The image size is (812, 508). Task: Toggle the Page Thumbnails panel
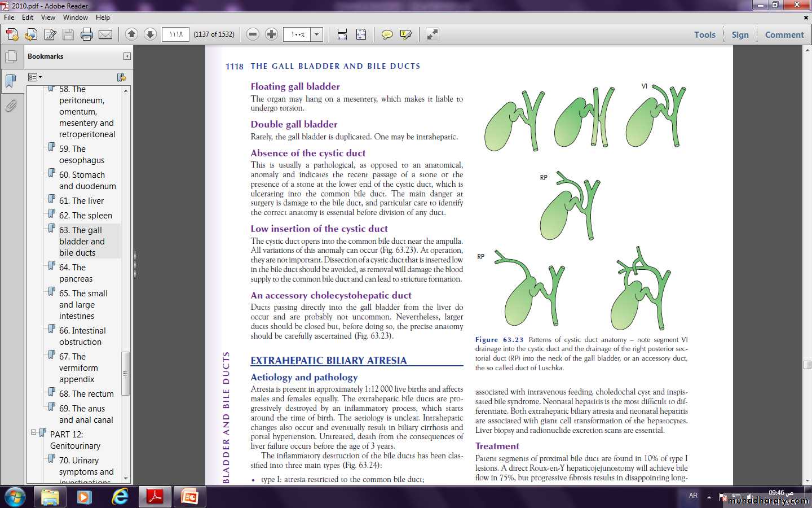click(11, 57)
